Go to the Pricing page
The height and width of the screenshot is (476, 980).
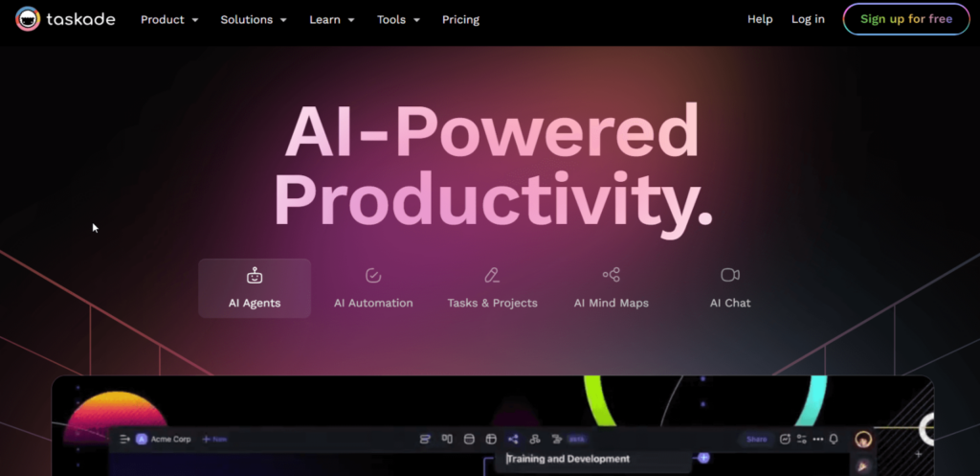pyautogui.click(x=460, y=19)
